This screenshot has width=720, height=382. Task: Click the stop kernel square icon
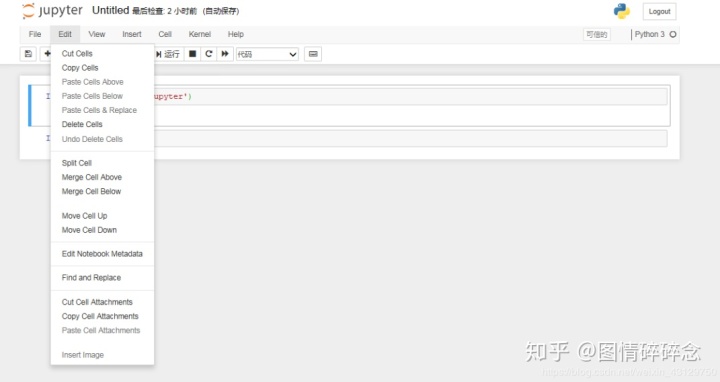point(192,54)
